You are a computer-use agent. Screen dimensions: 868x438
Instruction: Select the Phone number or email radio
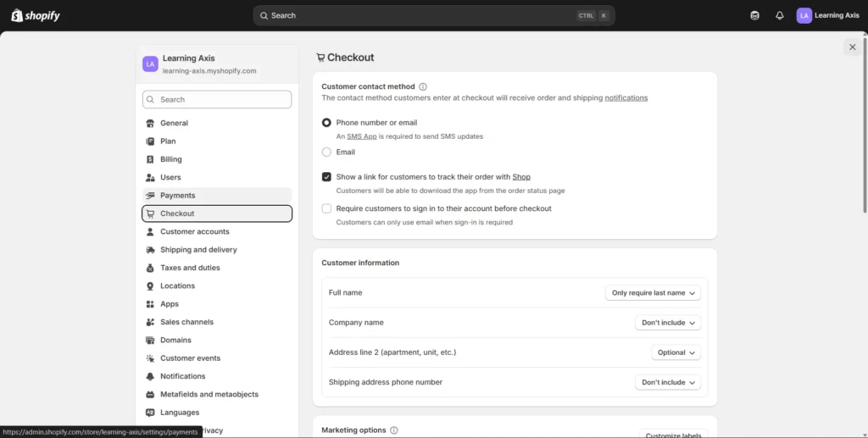point(326,123)
